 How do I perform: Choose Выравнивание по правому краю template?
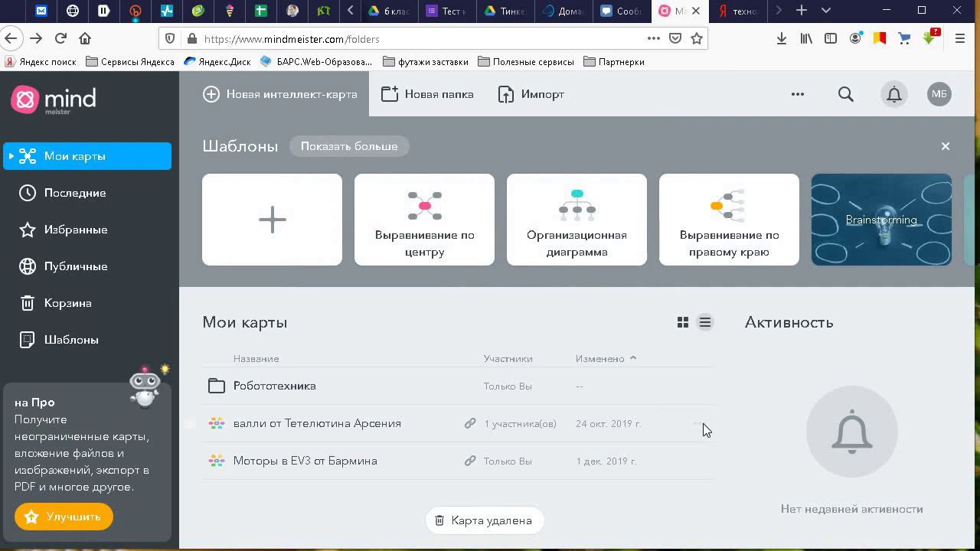[x=729, y=220]
